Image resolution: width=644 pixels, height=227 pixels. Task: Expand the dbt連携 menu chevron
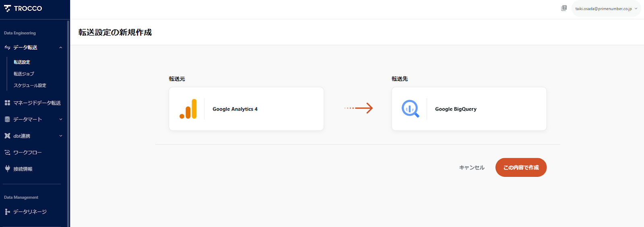point(61,136)
